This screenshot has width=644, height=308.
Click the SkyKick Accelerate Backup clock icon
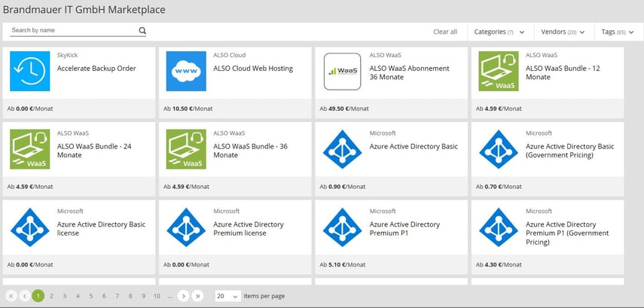(x=29, y=71)
